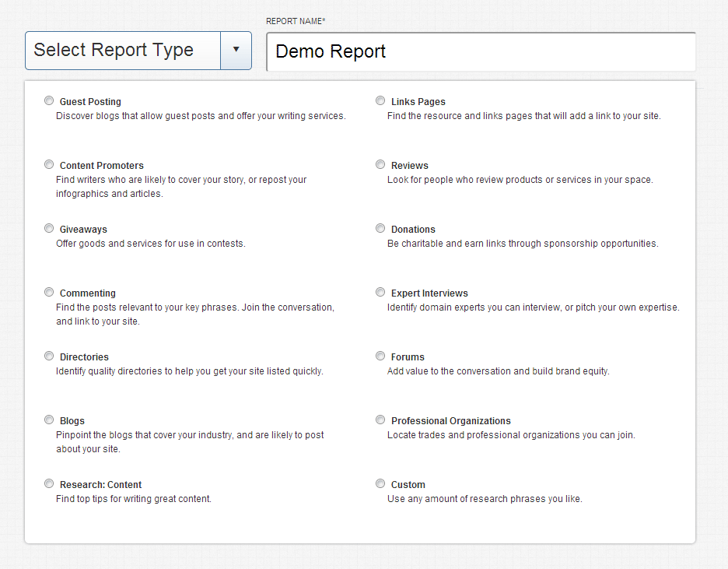The height and width of the screenshot is (569, 728).
Task: Choose the Donations radio button
Action: (380, 229)
